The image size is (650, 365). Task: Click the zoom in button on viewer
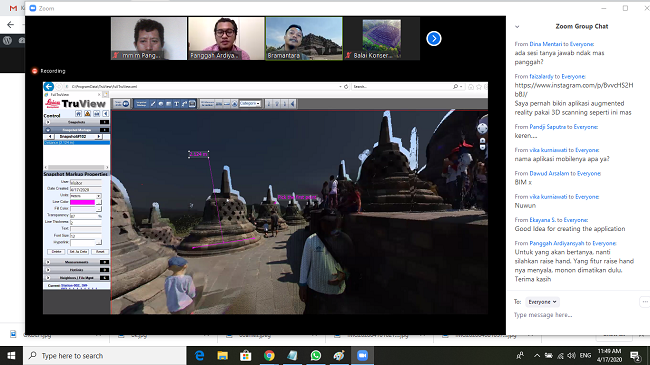[x=483, y=141]
